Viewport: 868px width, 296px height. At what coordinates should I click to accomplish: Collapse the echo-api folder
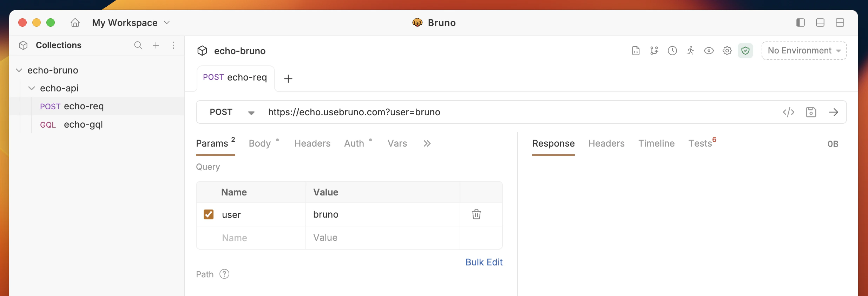pyautogui.click(x=32, y=88)
